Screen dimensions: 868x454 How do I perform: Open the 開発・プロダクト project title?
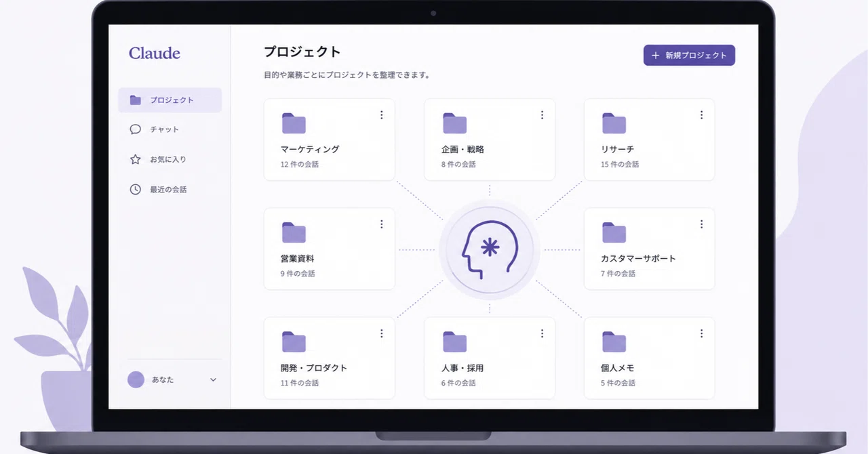tap(313, 368)
